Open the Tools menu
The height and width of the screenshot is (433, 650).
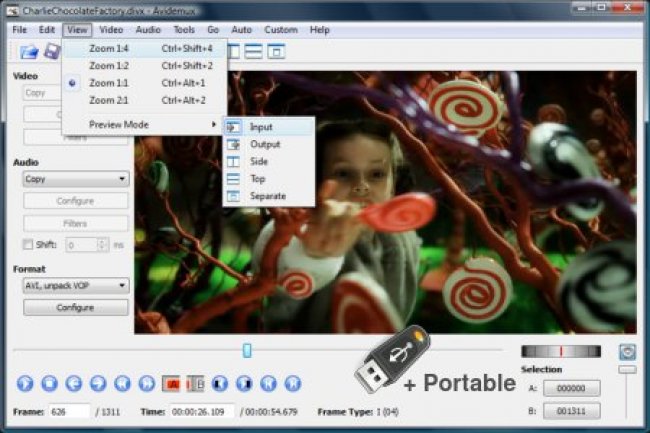pos(183,30)
